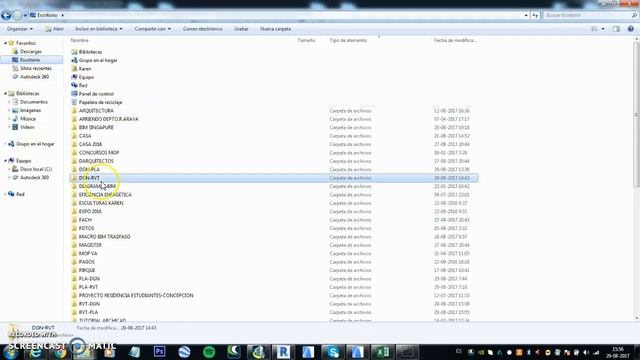Expand the Disco local (C:) node
Image resolution: width=640 pixels, height=360 pixels.
tap(9, 169)
